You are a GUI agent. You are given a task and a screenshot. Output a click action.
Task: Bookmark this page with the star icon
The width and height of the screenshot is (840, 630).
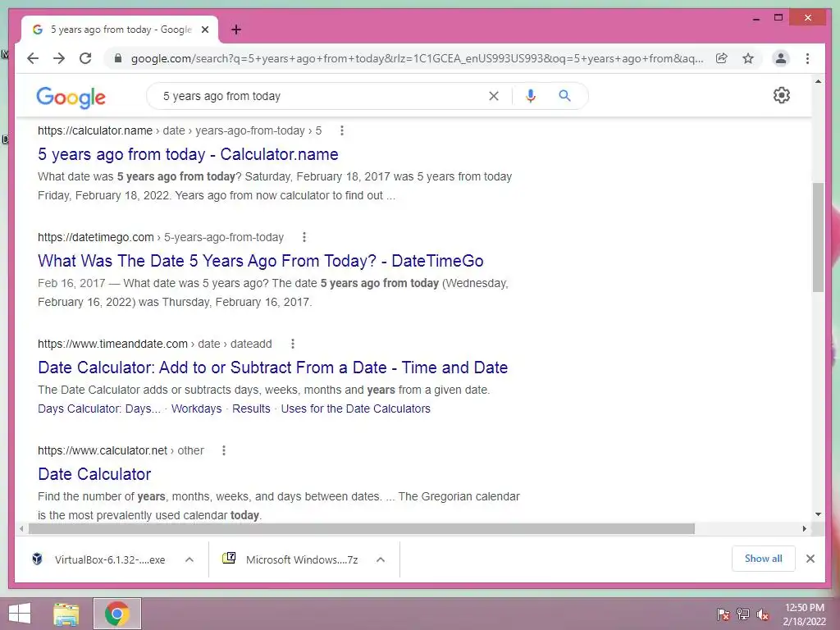tap(748, 58)
